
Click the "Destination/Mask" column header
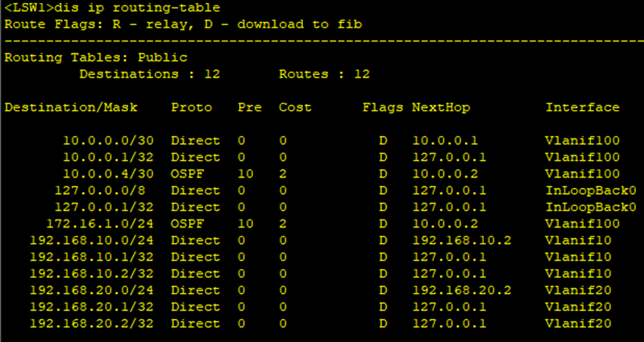[71, 108]
